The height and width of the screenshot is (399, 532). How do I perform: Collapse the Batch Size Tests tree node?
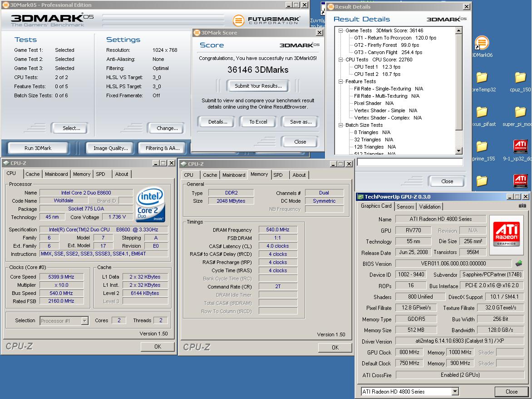click(x=340, y=125)
